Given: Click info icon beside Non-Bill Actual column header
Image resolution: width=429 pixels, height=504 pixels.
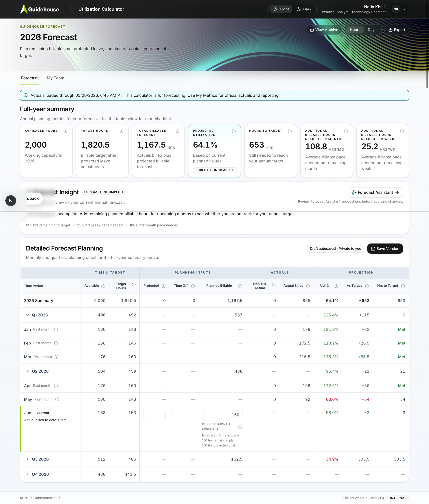Looking at the screenshot, I should pos(274,284).
